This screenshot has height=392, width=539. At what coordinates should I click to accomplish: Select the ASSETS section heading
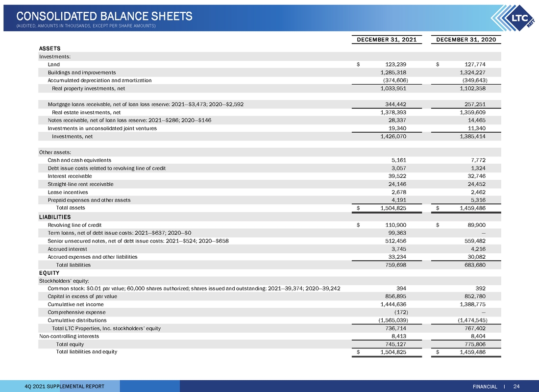[x=50, y=49]
